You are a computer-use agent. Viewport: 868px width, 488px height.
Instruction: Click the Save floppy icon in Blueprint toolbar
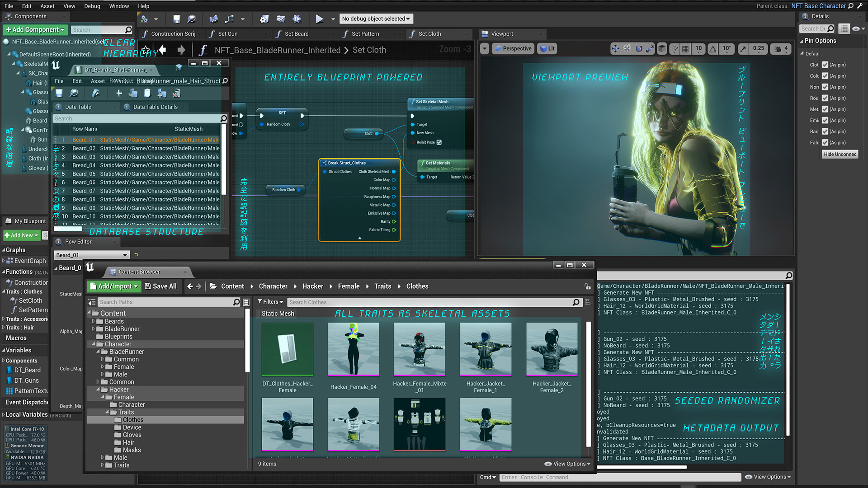(x=177, y=19)
